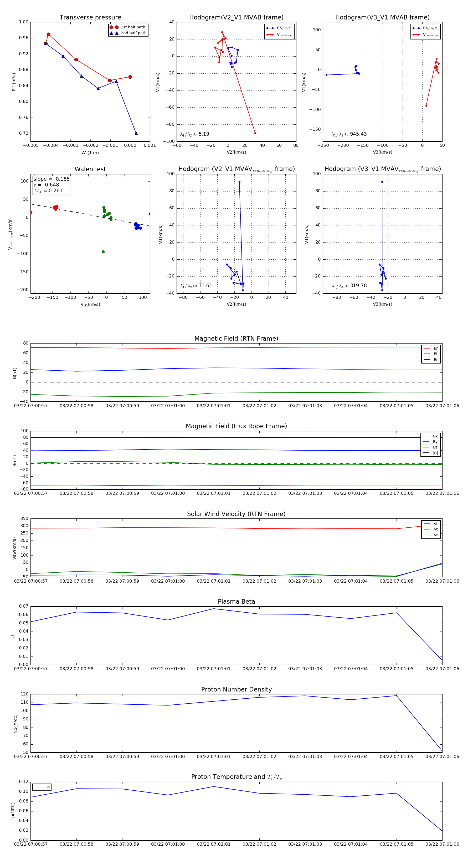Click 'Hodogram (V3_V1 MVAV remaining frame)' title
The width and height of the screenshot is (473, 868).
(382, 169)
